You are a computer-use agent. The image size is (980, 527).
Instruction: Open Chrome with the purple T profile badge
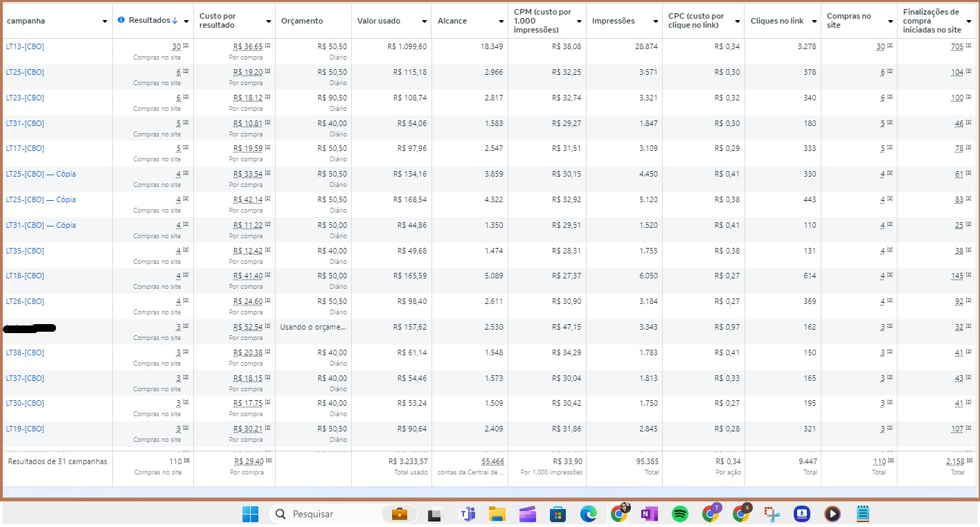click(711, 513)
